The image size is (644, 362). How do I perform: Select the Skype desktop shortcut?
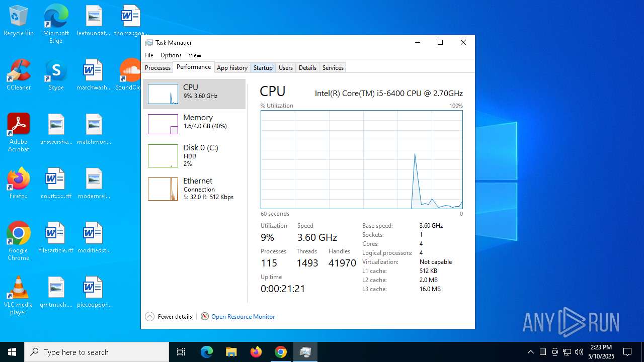click(56, 75)
